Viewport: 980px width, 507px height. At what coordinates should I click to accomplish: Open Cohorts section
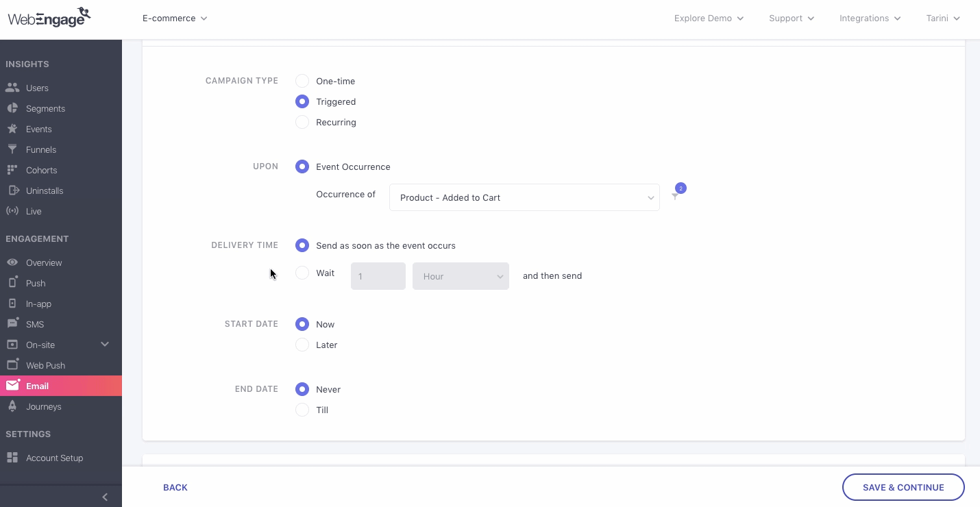click(42, 170)
